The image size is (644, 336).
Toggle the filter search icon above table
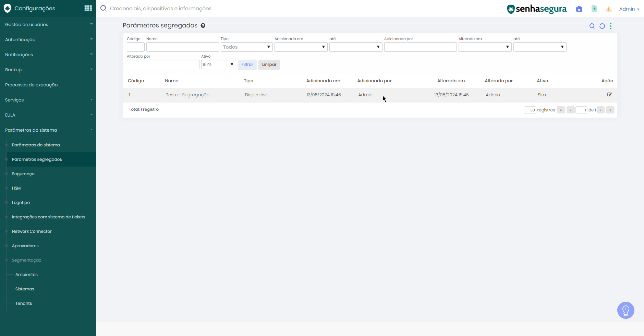(x=592, y=26)
